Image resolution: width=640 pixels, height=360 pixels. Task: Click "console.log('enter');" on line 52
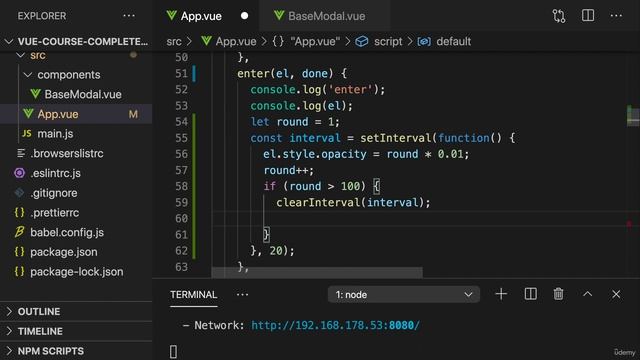click(x=318, y=89)
